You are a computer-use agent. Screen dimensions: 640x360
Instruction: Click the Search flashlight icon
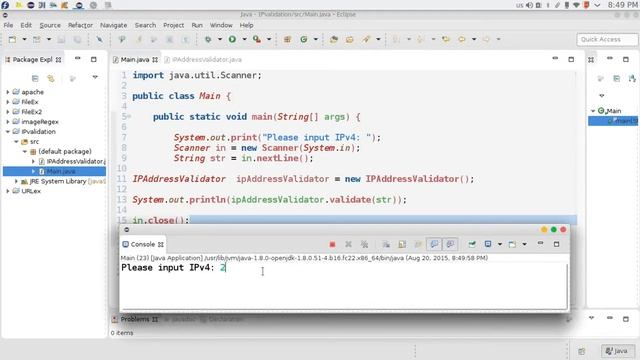point(366,39)
